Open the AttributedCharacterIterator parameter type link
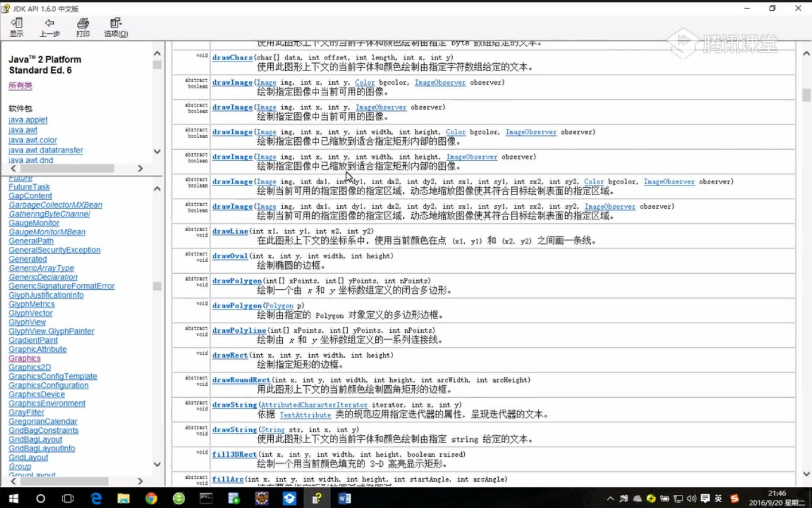The width and height of the screenshot is (812, 508). (314, 405)
